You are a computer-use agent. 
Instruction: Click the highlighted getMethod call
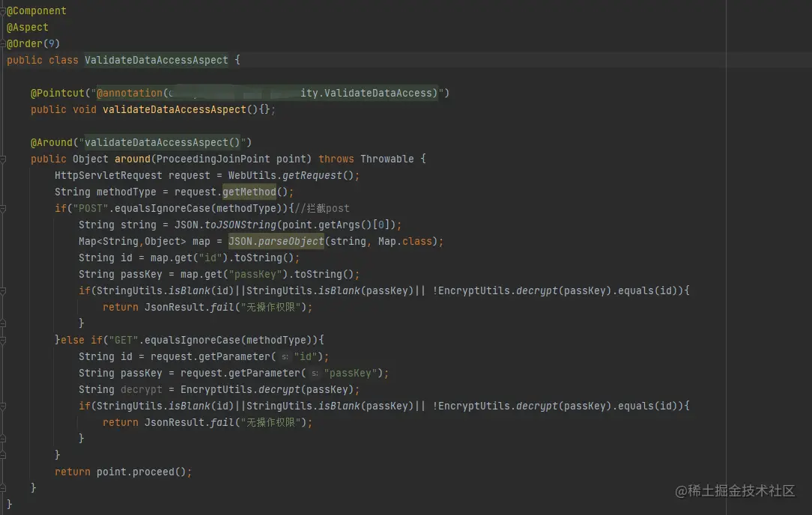[x=249, y=192]
